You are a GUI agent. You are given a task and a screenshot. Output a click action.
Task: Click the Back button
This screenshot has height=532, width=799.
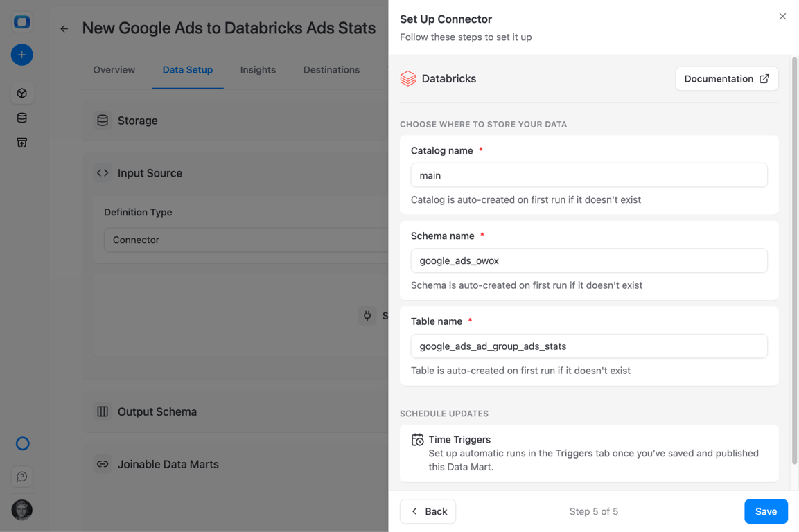tap(428, 511)
